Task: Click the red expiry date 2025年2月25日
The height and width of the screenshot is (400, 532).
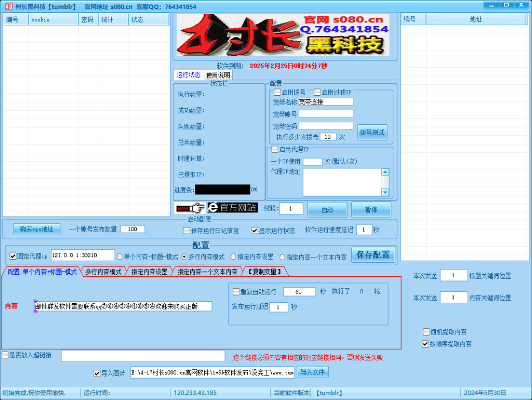Action: (x=288, y=66)
